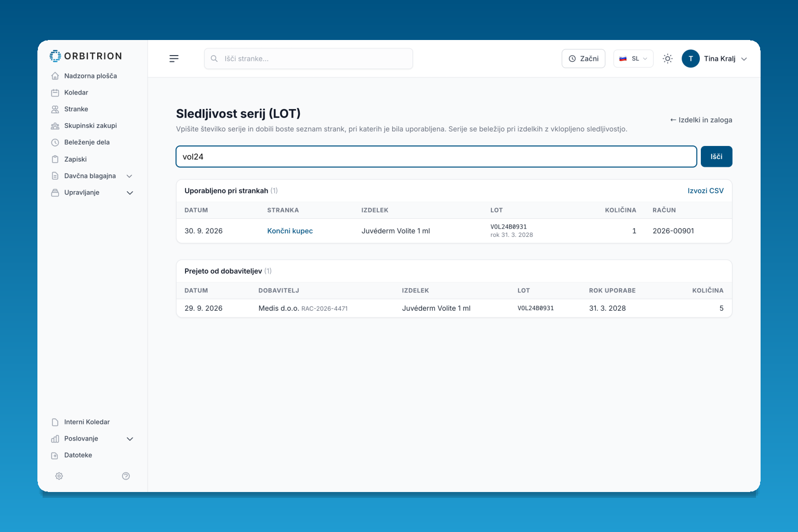Screen dimensions: 798x532
Task: Click date 29. 9. 2026
Action: 204,308
